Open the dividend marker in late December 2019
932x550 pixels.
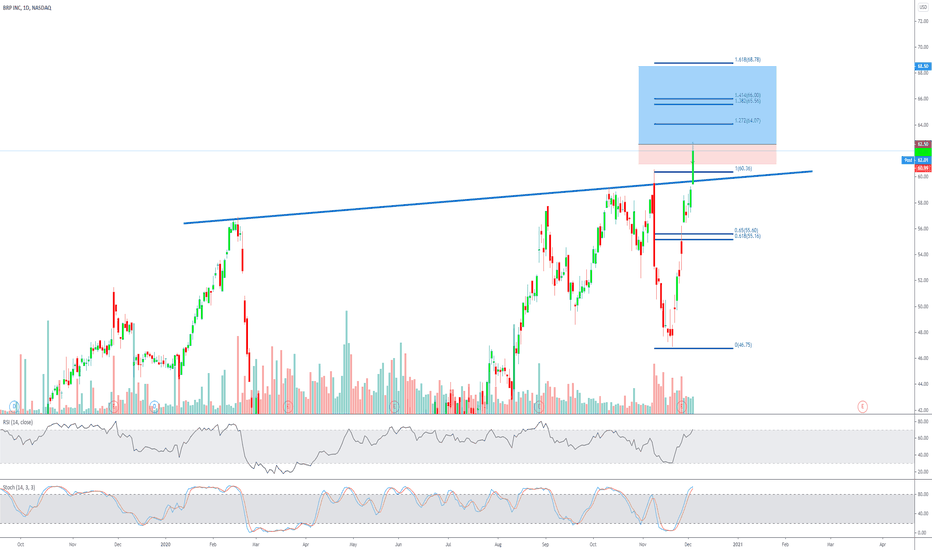pos(154,407)
